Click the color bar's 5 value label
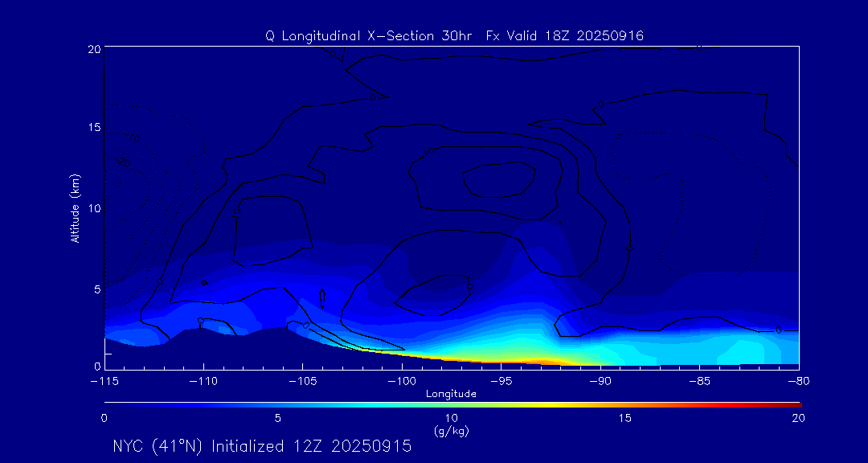 click(277, 418)
